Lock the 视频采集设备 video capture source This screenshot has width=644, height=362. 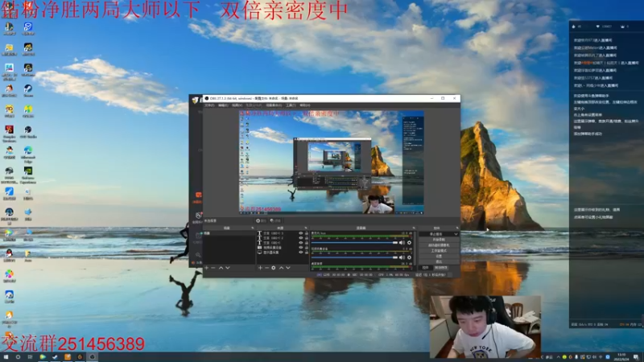pos(307,248)
